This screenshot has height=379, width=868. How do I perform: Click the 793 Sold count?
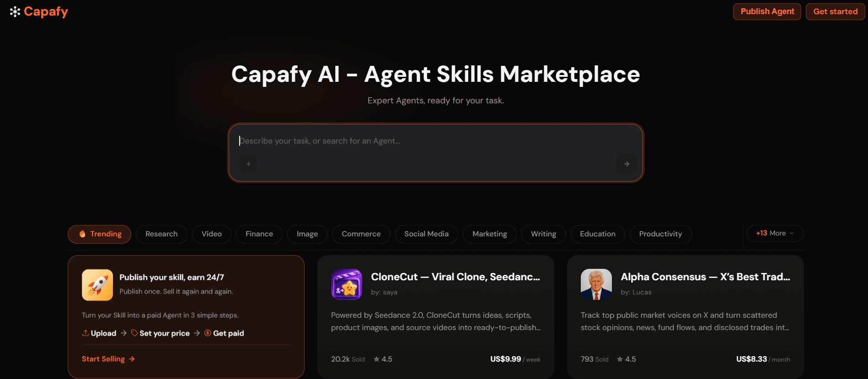pyautogui.click(x=595, y=359)
